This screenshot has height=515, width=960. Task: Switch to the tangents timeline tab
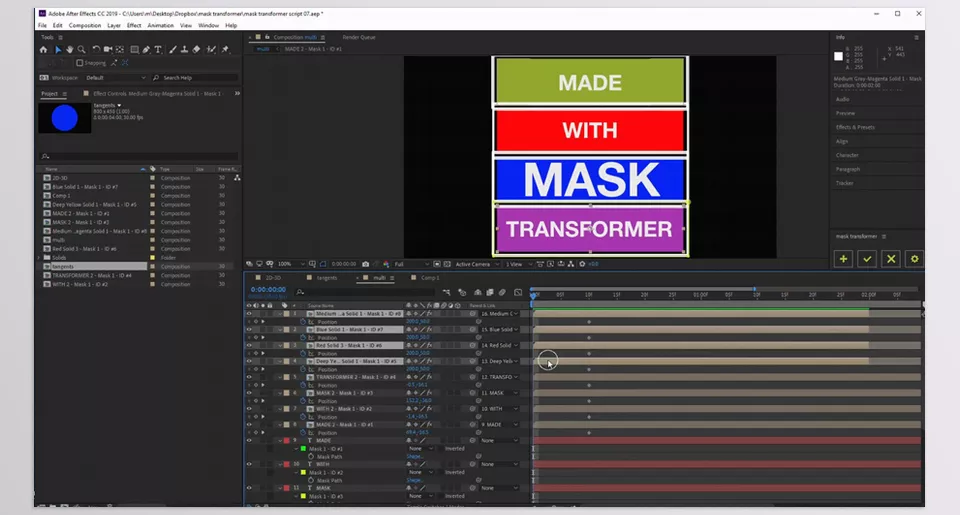(x=326, y=277)
